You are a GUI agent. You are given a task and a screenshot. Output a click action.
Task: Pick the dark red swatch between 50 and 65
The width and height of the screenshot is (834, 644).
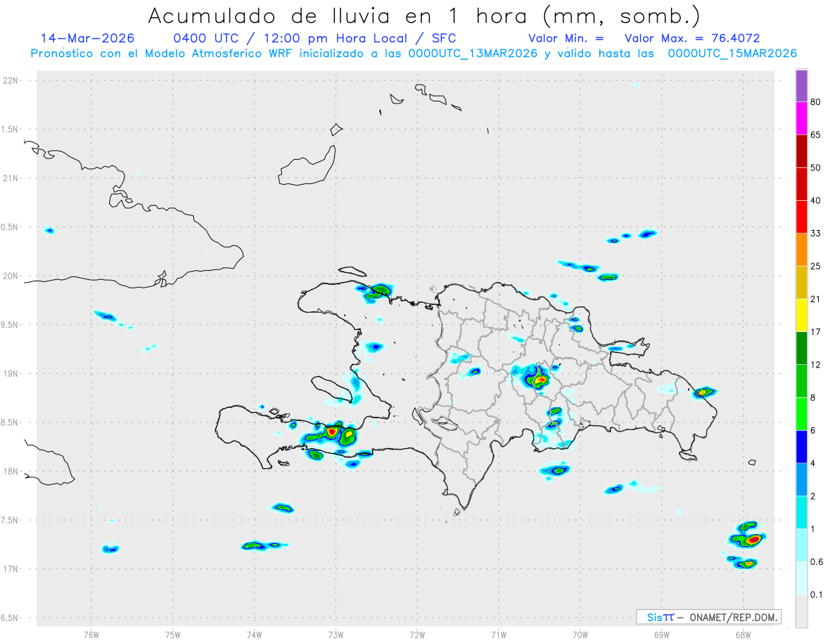pos(801,151)
